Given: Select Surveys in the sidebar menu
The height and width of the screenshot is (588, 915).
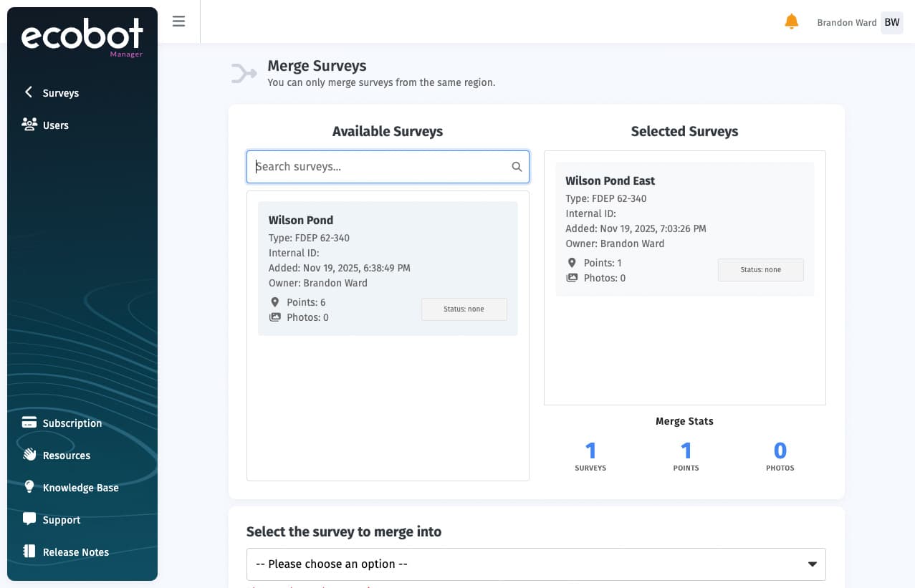Looking at the screenshot, I should click(61, 92).
